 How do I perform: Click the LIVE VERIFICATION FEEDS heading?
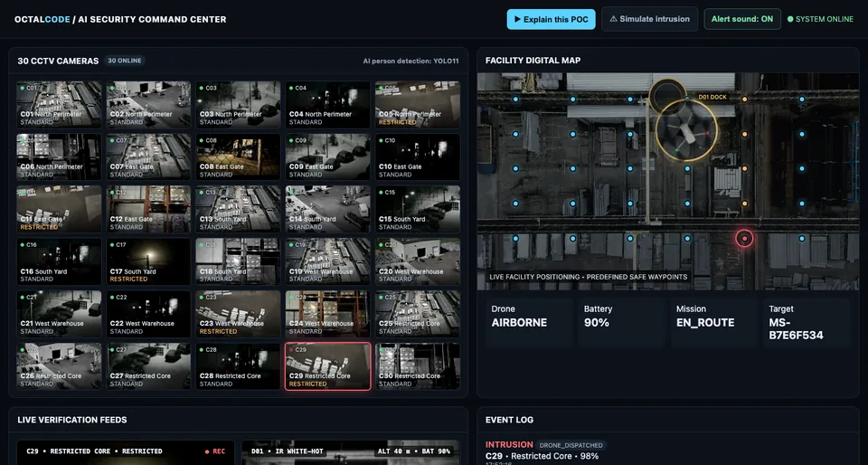(72, 420)
